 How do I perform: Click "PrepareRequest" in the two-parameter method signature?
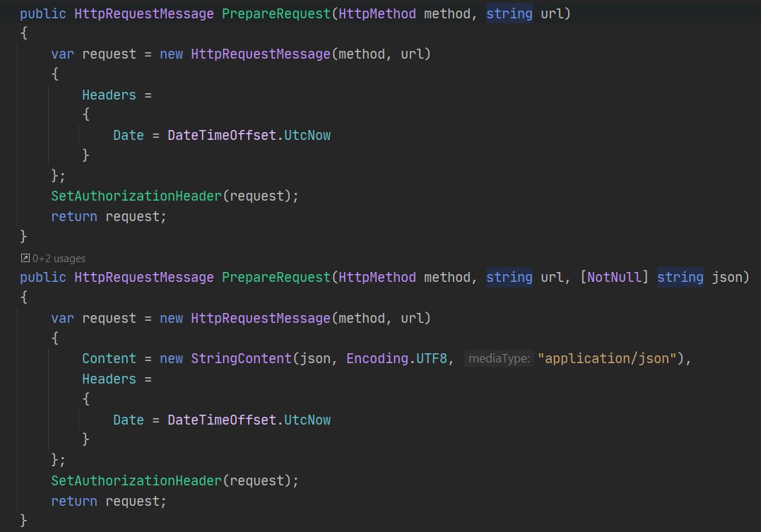pos(276,13)
